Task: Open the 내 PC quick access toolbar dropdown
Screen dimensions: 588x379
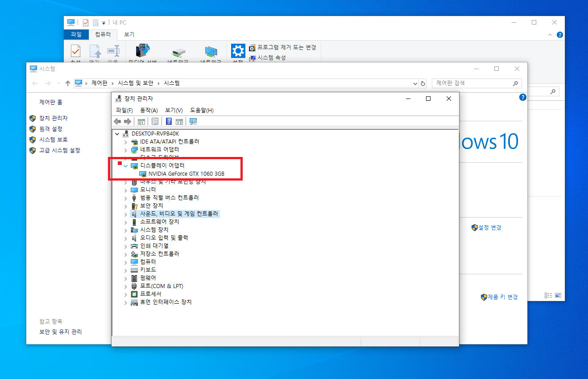Action: point(104,22)
